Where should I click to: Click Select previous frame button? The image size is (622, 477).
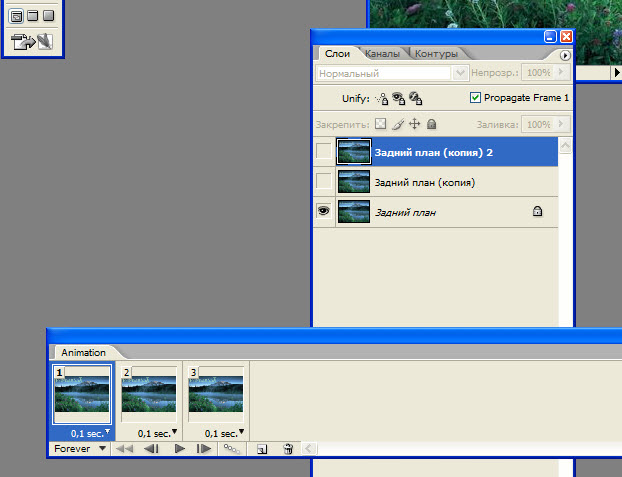tap(152, 449)
